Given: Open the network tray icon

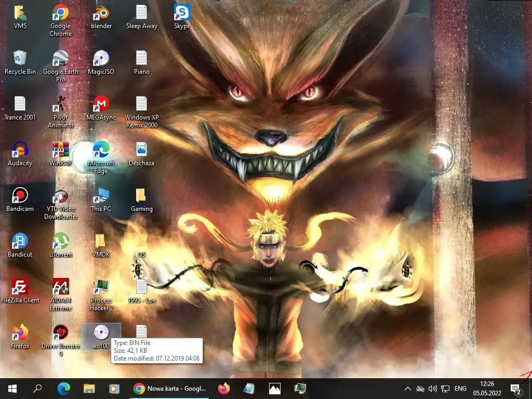Looking at the screenshot, I should [x=445, y=389].
